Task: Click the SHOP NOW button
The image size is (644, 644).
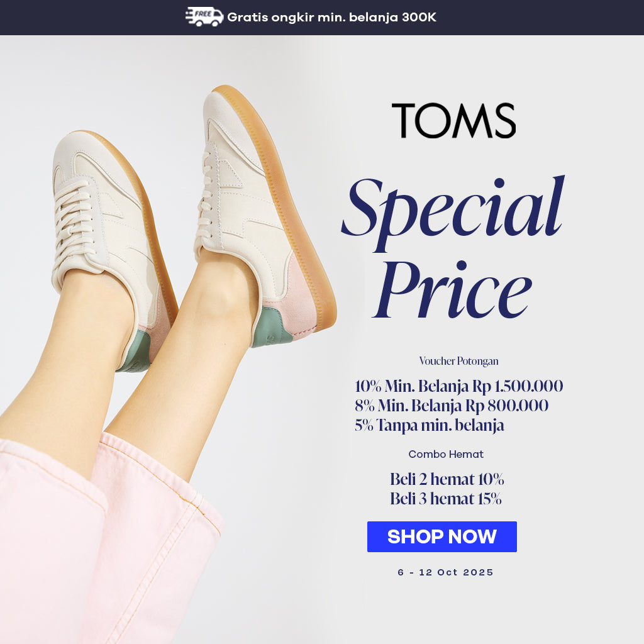Action: click(442, 536)
